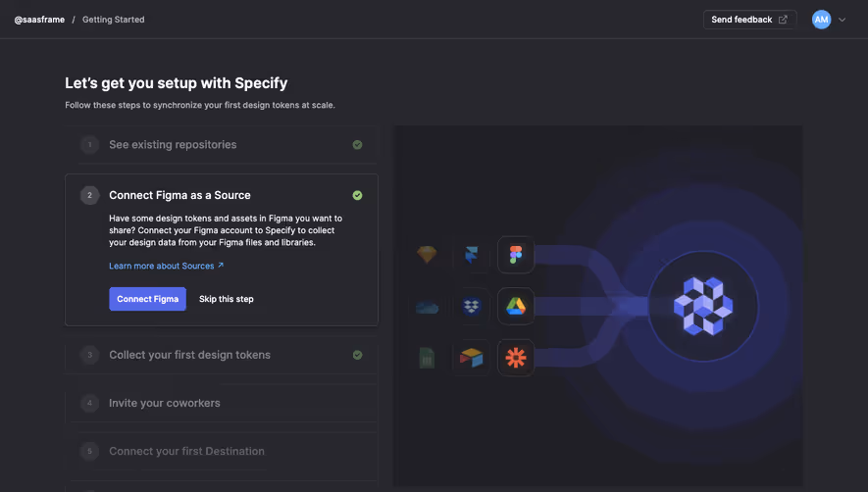Image resolution: width=868 pixels, height=492 pixels.
Task: Click step number 5 badge
Action: [x=89, y=451]
